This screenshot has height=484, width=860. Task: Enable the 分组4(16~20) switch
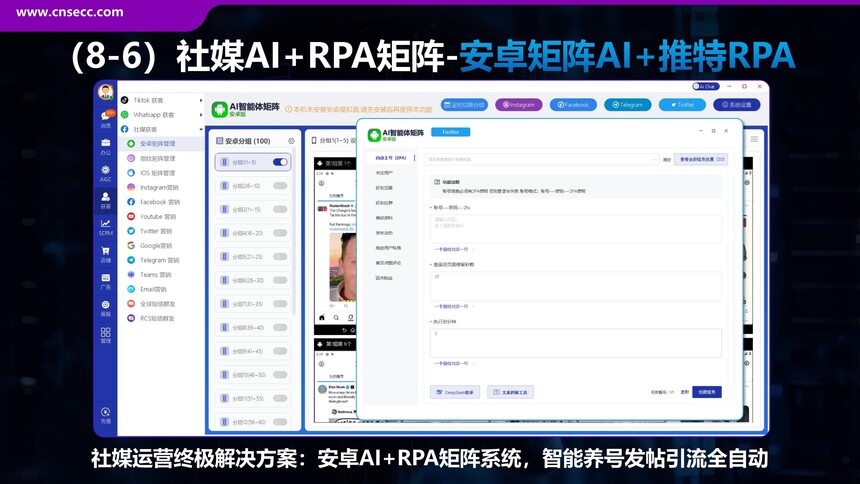click(x=280, y=233)
